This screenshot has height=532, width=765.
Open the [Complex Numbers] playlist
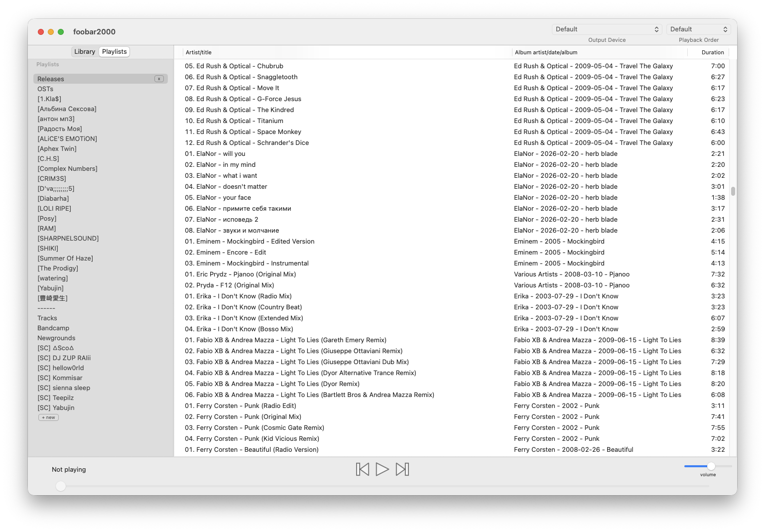100,168
